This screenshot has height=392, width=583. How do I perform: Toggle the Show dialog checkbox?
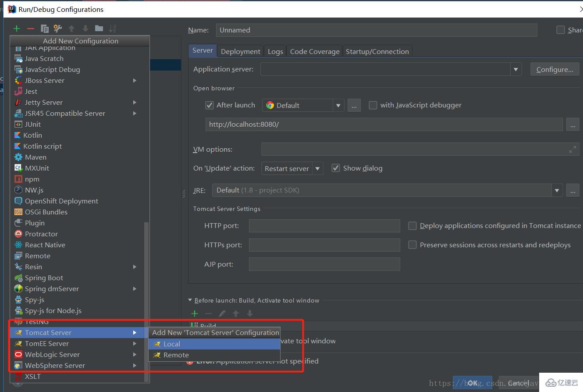coord(336,168)
